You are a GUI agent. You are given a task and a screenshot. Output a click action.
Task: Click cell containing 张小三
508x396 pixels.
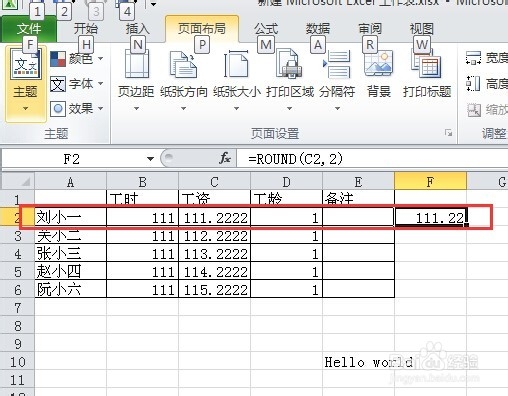[x=70, y=254]
